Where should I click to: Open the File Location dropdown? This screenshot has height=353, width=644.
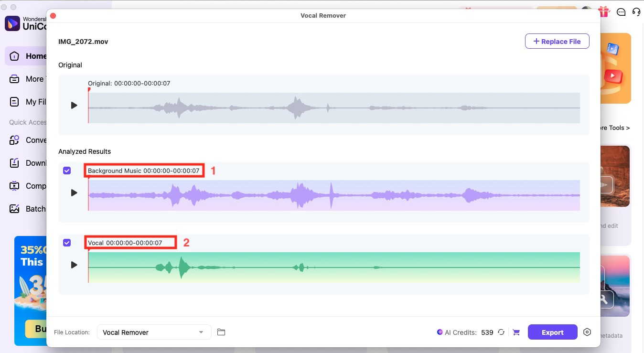point(154,332)
